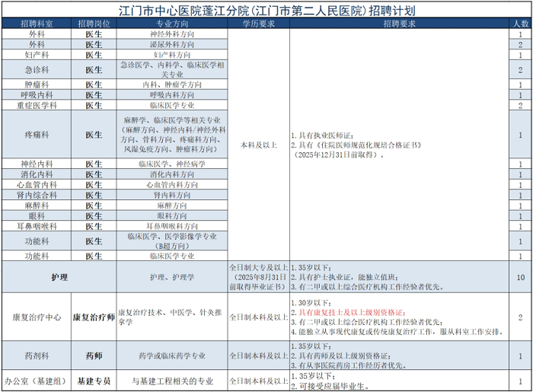Select the 呼吸内科 department cell
Image resolution: width=533 pixels, height=392 pixels.
coord(37,95)
